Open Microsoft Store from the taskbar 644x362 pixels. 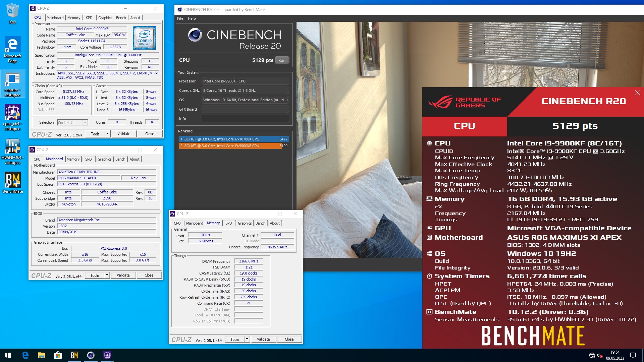(58, 355)
